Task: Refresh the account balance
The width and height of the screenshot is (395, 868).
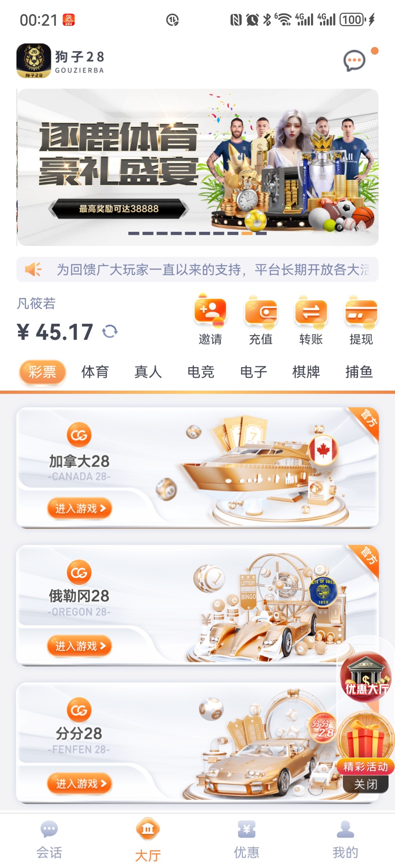Action: click(x=110, y=331)
